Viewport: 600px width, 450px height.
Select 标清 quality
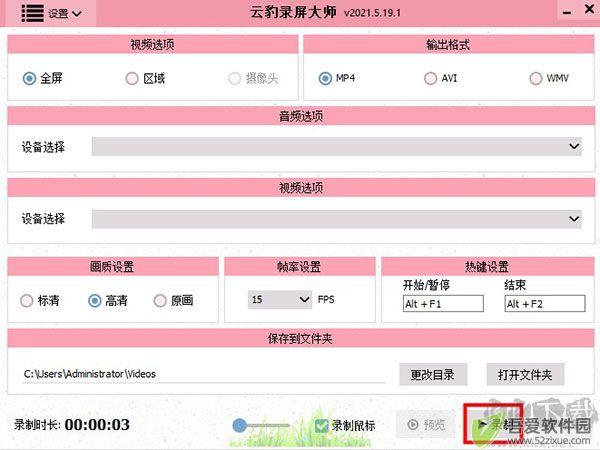[x=40, y=300]
